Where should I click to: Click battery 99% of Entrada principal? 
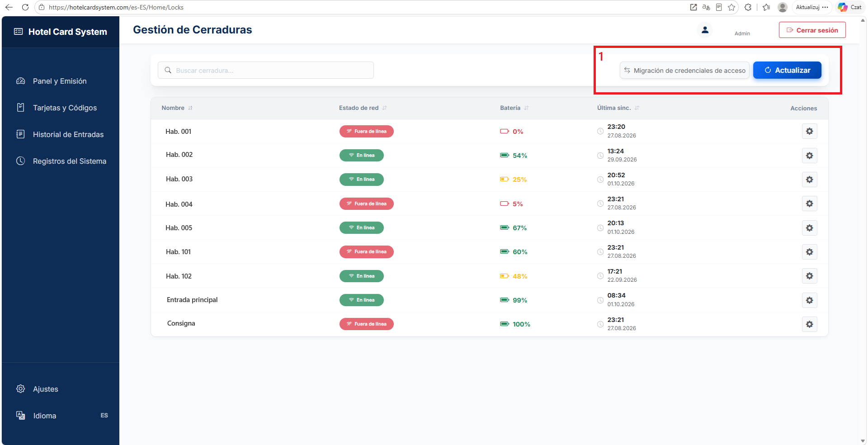pos(519,300)
